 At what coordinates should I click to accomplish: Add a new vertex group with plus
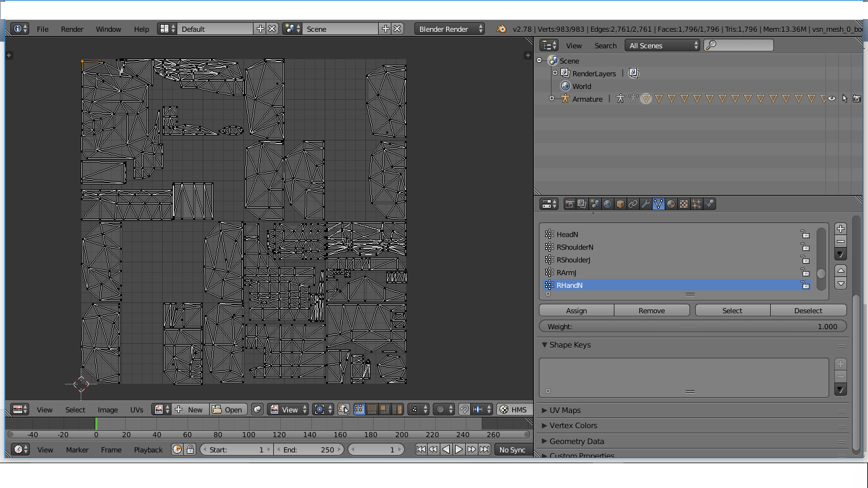pos(841,229)
